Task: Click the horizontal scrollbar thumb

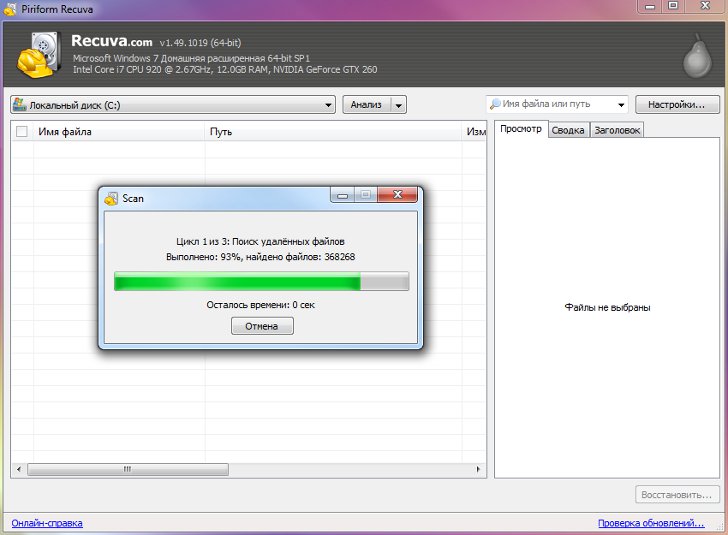Action: click(x=128, y=469)
